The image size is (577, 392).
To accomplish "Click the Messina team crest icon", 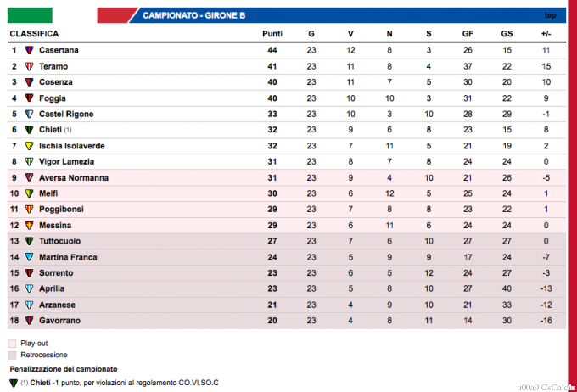I will pos(30,225).
